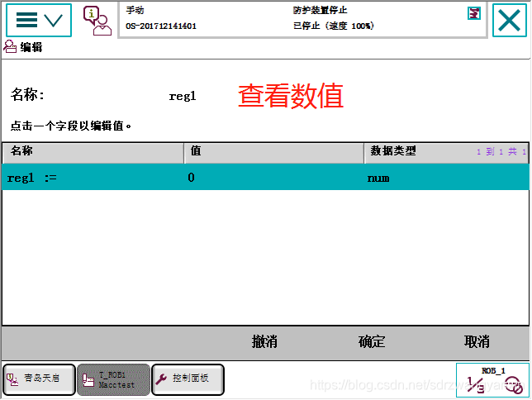Click the small event log icon in status bar
Viewport: 532px width, 400px height.
point(474,13)
